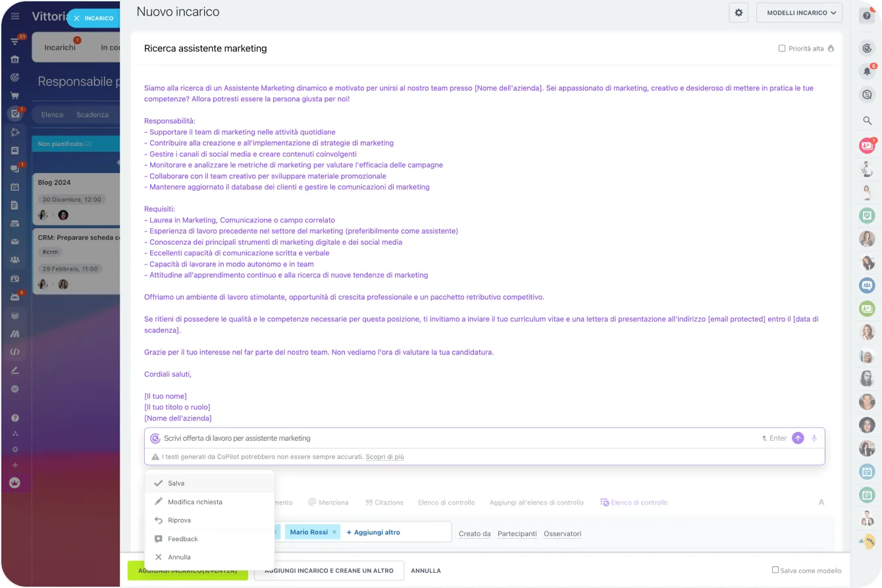Send the CoPilot prompt with arrow icon
The image size is (882, 588).
(798, 438)
